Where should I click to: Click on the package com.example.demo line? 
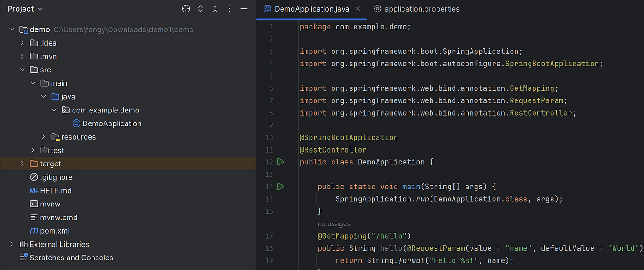click(355, 27)
